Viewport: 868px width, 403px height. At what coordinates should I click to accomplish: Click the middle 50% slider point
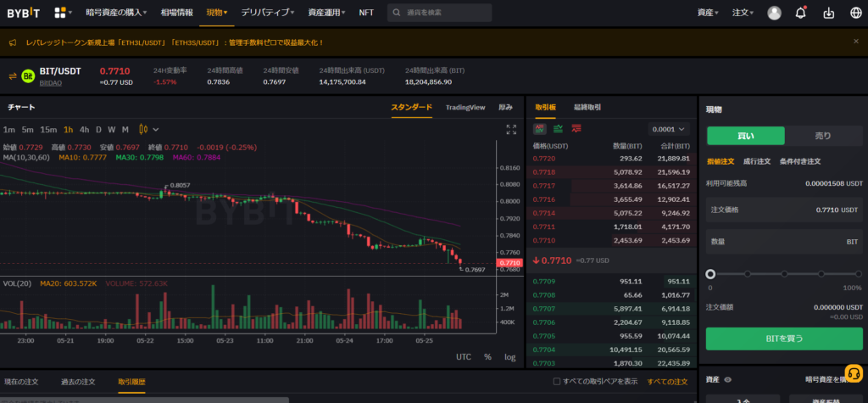point(784,274)
